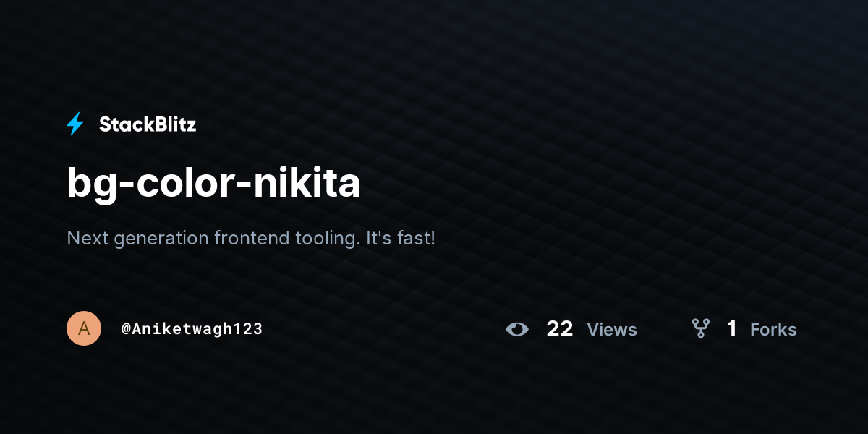
Task: Click the 'Next generation frontend tooling' description
Action: [x=251, y=238]
